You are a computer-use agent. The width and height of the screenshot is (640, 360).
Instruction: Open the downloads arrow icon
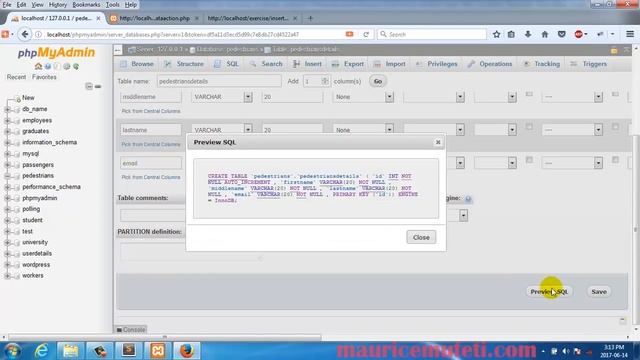pos(528,34)
